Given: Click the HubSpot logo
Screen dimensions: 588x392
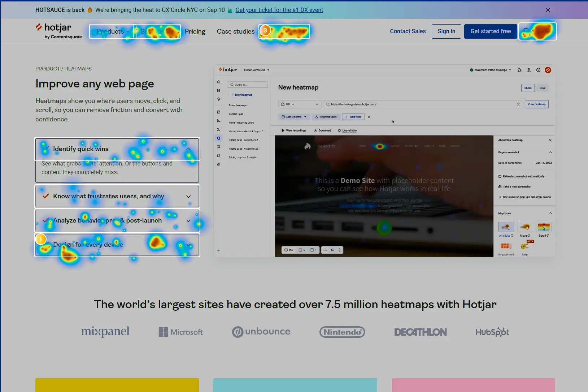Looking at the screenshot, I should pyautogui.click(x=492, y=332).
